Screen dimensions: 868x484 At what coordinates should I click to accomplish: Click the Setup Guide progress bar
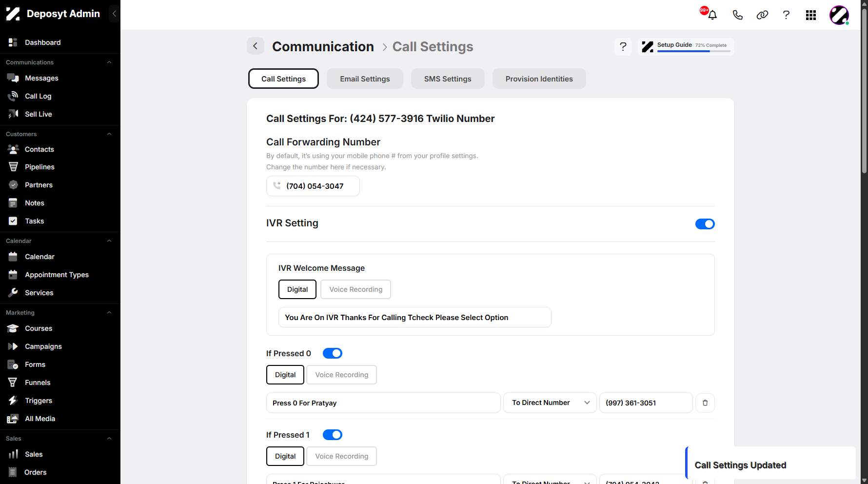point(693,51)
